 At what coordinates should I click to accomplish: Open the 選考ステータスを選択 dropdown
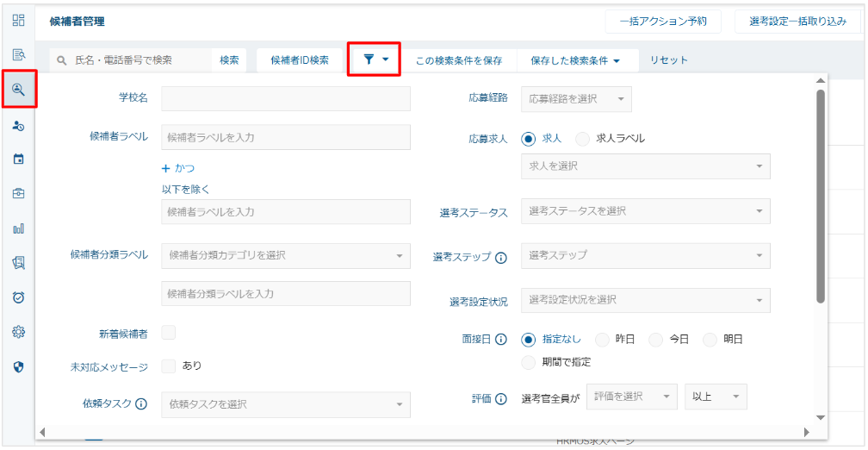pos(645,211)
